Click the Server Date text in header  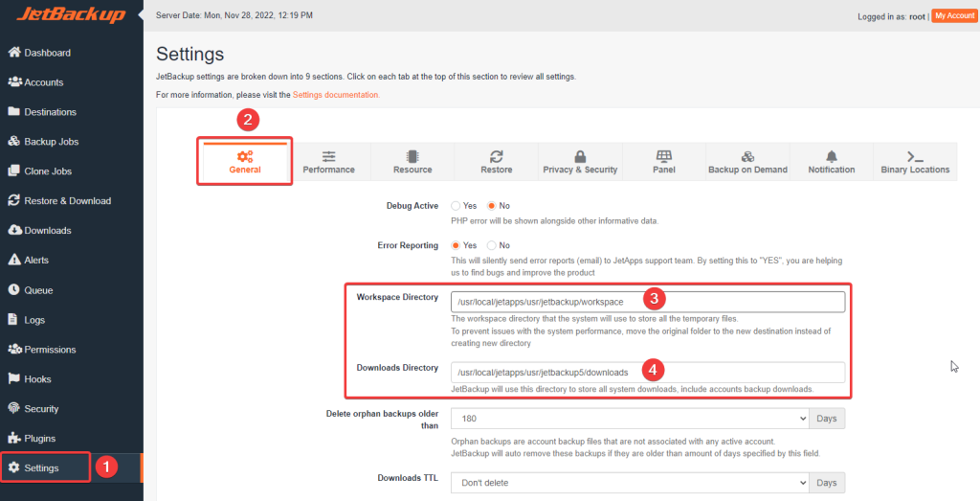tap(234, 15)
